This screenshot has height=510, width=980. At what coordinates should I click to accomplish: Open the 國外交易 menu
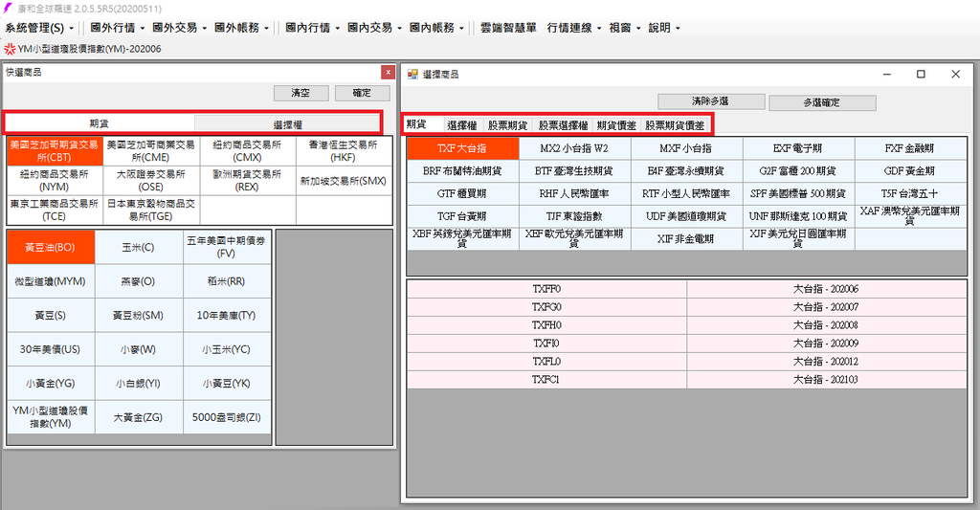pos(179,28)
